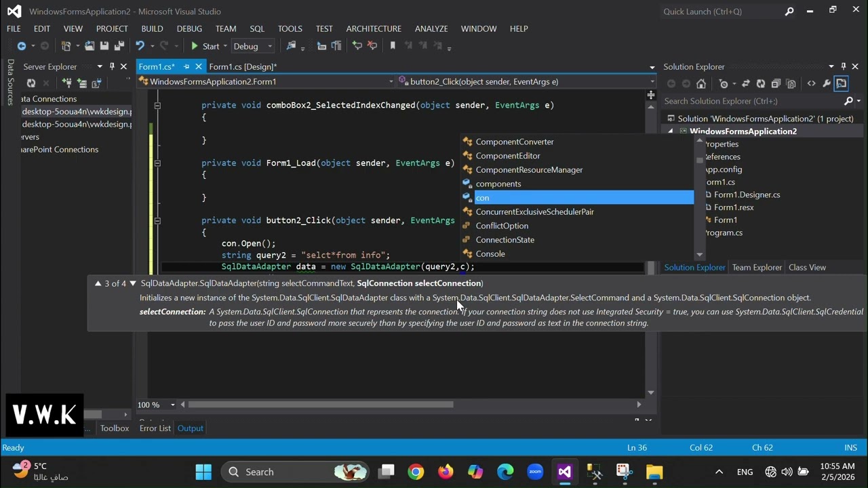Click the Save All toolbar icon

point(119,46)
